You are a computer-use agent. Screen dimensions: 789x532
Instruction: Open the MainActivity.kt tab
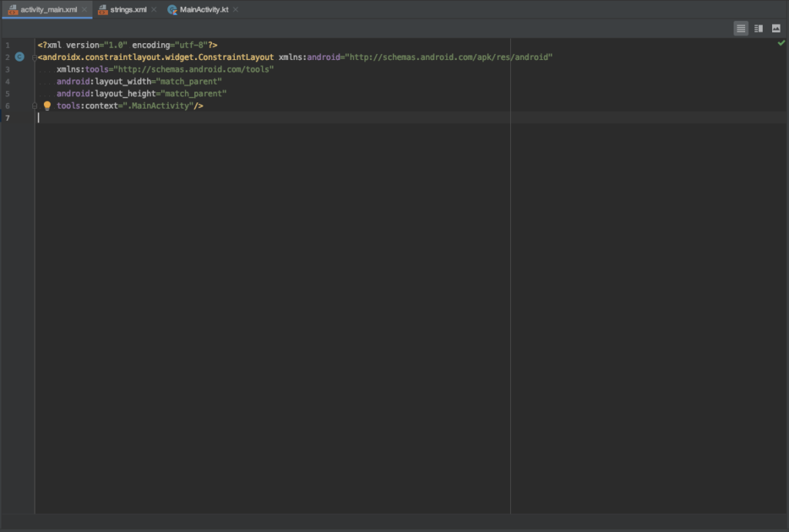(203, 9)
